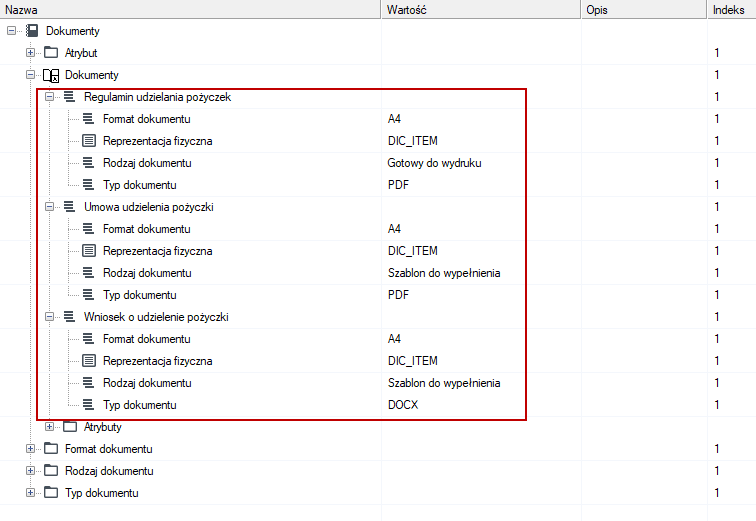Expand the Atrybut folder
The height and width of the screenshot is (521, 756).
pyautogui.click(x=30, y=53)
